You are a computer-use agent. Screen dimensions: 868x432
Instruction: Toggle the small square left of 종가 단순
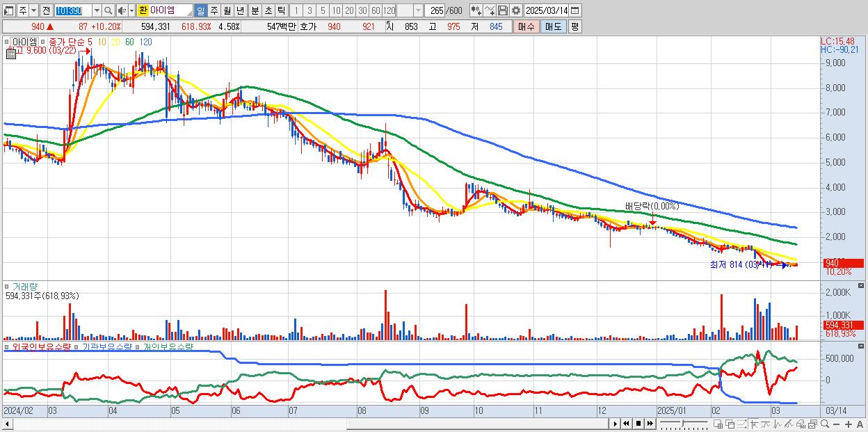tap(42, 42)
